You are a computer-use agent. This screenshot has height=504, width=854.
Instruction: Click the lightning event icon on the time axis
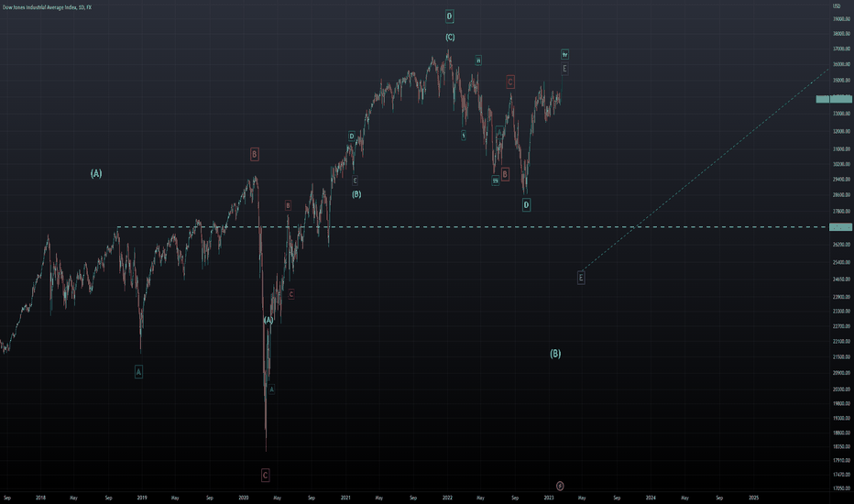point(560,486)
